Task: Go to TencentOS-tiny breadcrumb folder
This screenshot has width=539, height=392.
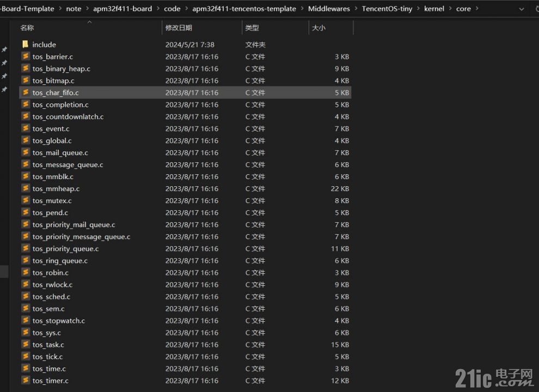Action: [x=387, y=9]
